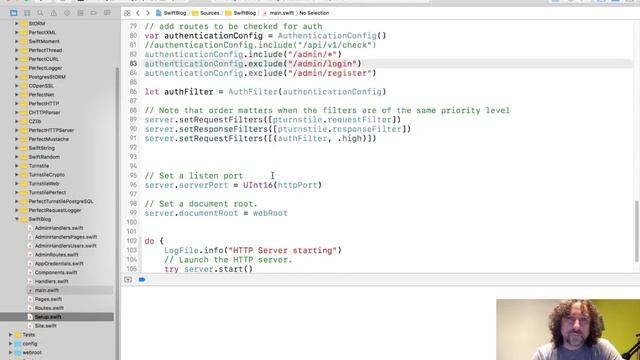Screen dimensions: 640x360
Task: Open the Project navigator tab icon
Action: click(14, 13)
